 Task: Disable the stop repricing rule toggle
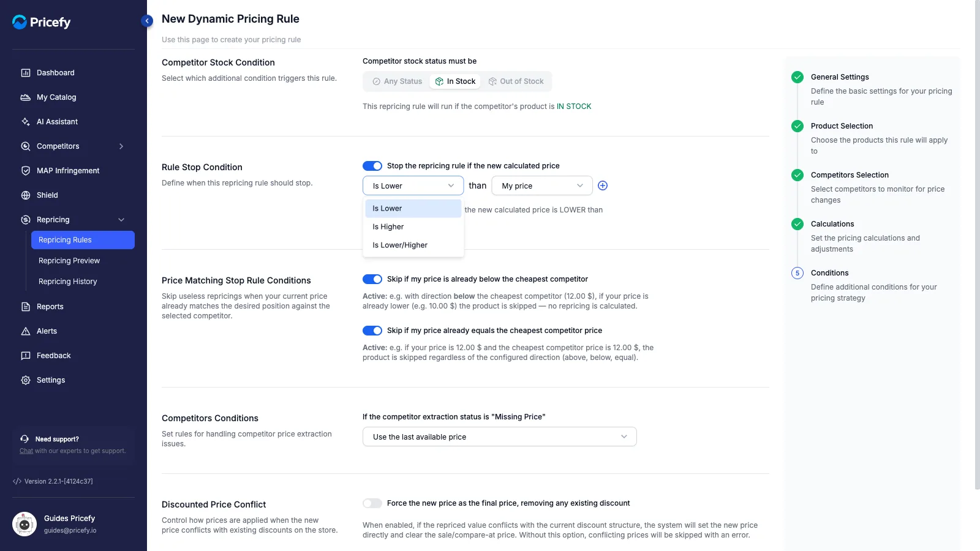(372, 166)
